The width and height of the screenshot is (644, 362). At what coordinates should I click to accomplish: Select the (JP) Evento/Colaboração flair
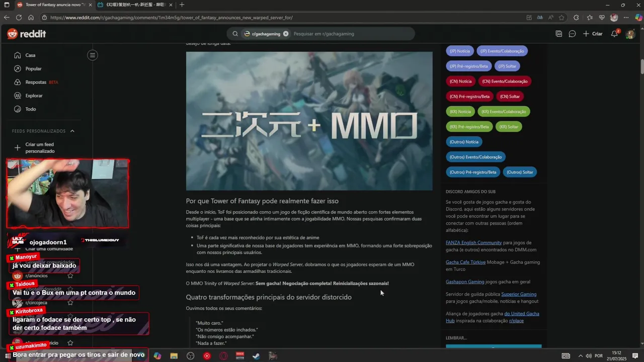click(x=502, y=51)
